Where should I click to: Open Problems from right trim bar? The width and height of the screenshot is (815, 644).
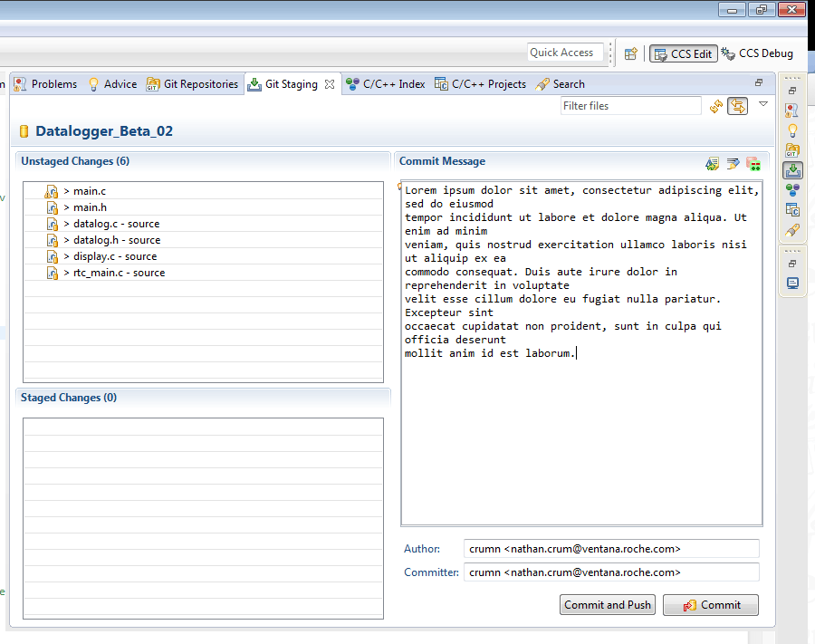pos(792,111)
